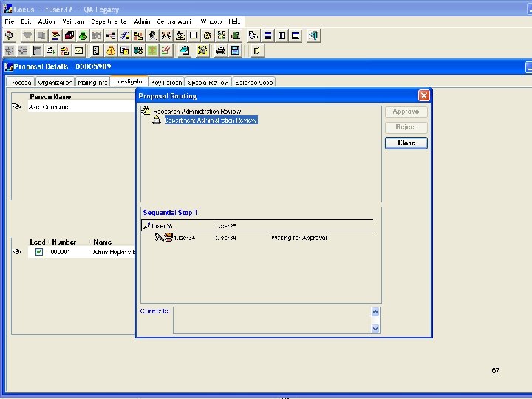Image resolution: width=532 pixels, height=399 pixels.
Task: Select the Department Administration Review tree node
Action: [211, 120]
